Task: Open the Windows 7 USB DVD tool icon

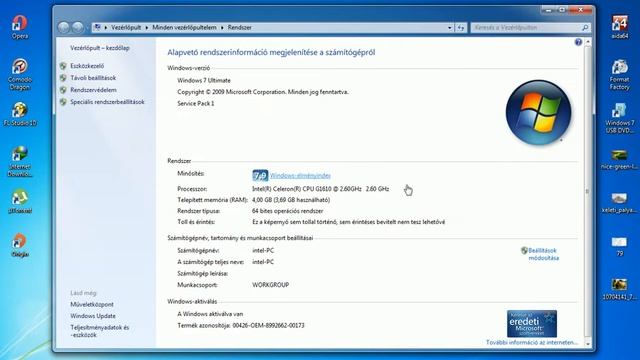Action: 620,118
